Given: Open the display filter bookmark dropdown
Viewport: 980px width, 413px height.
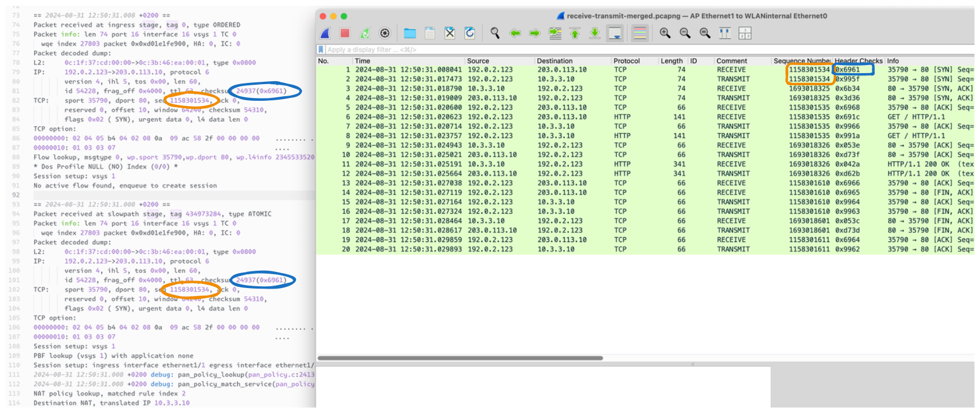Looking at the screenshot, I should tap(321, 50).
